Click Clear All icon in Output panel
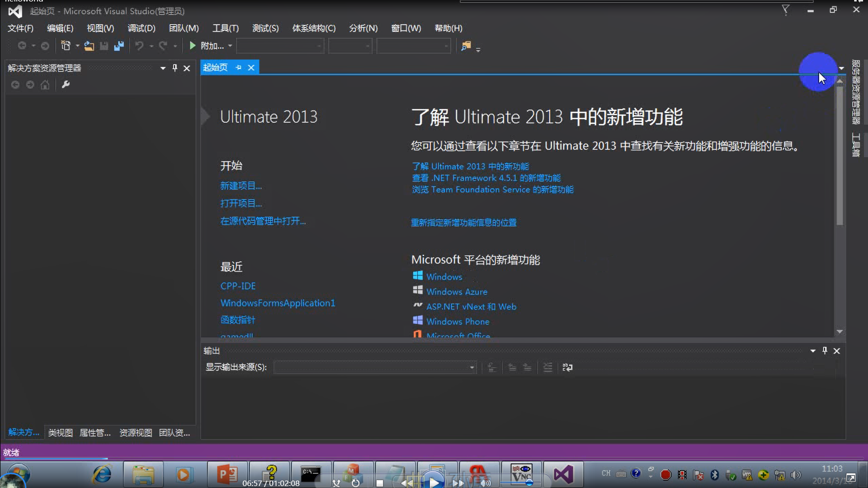The image size is (868, 488). point(548,367)
